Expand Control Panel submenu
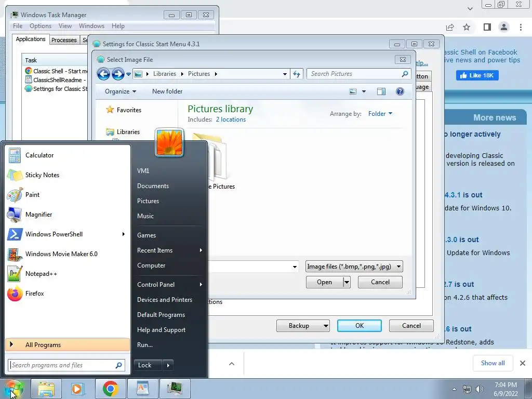Screen dimensions: 532x399 pos(201,284)
